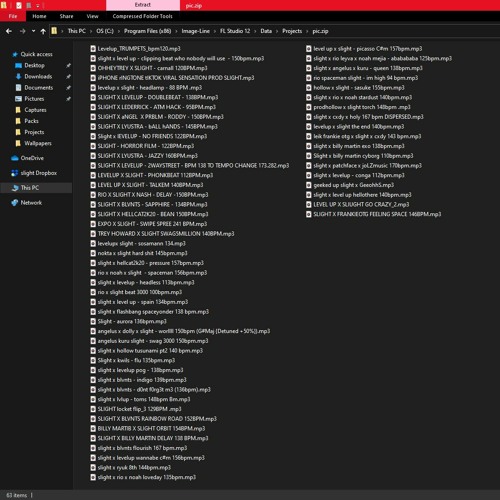The width and height of the screenshot is (500, 500).
Task: Click the mp3 icon for OHHEYTREY X SLIGHT carnall
Action: pos(93,68)
